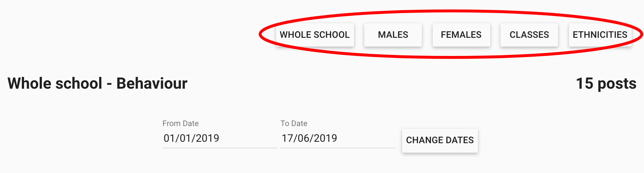Focus the 01/01/2019 date value
Image resolution: width=644 pixels, height=173 pixels.
pyautogui.click(x=192, y=138)
